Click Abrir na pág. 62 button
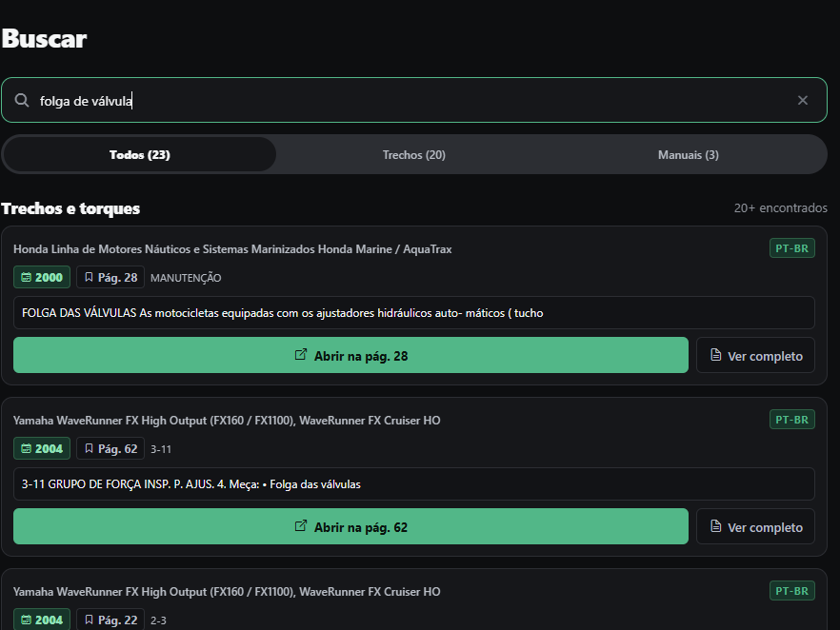This screenshot has height=630, width=840. [350, 526]
